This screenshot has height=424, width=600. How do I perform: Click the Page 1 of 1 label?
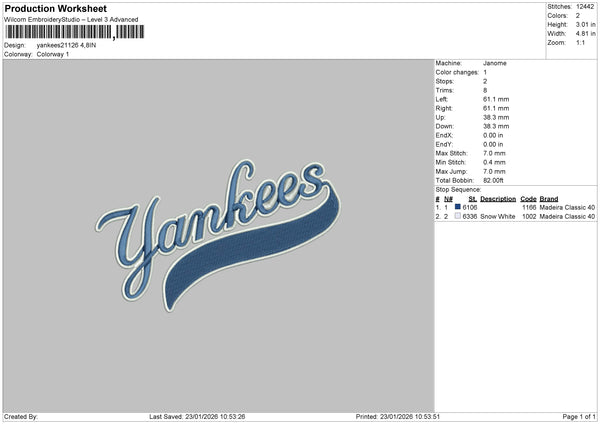click(579, 416)
